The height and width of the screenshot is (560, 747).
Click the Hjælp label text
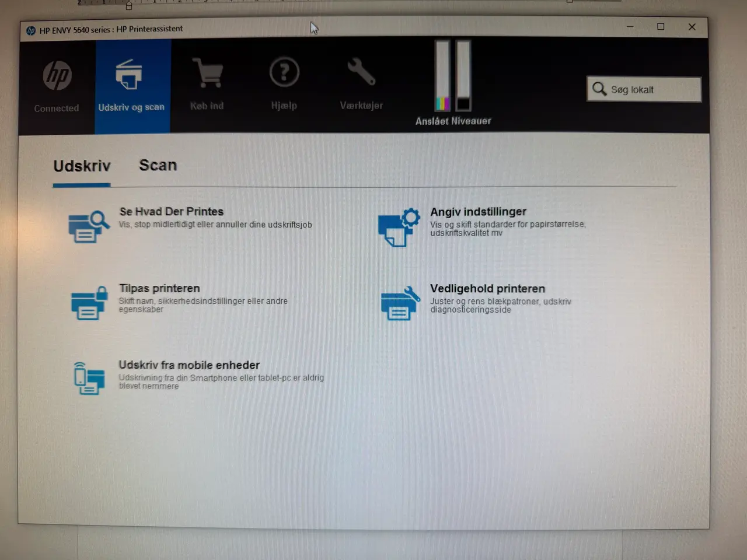coord(284,106)
